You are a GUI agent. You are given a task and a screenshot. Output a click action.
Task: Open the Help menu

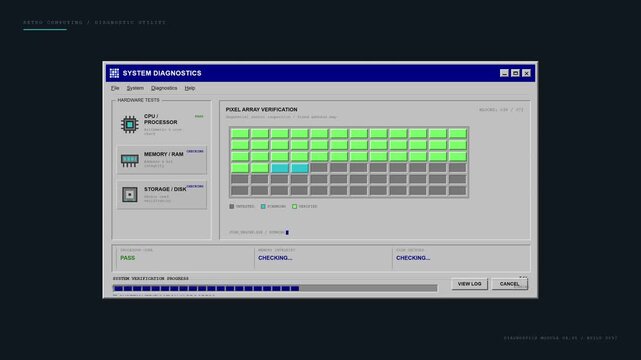coord(190,88)
